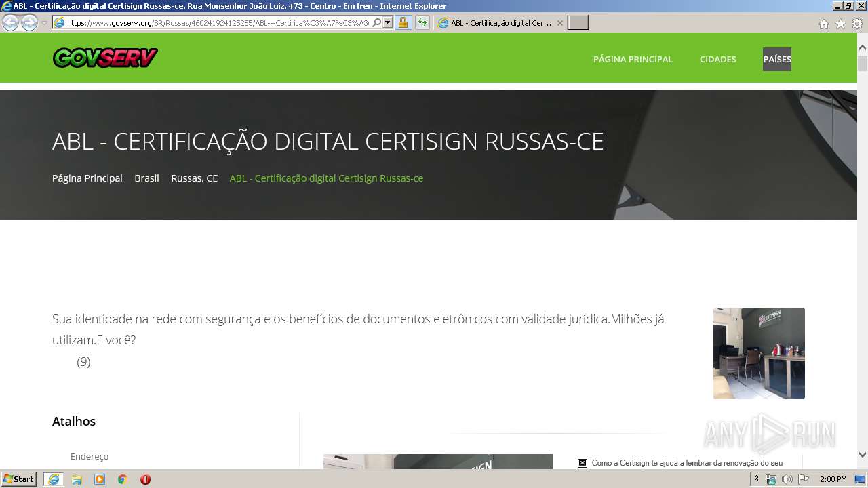Click the 2:00 PM clock

[x=833, y=479]
